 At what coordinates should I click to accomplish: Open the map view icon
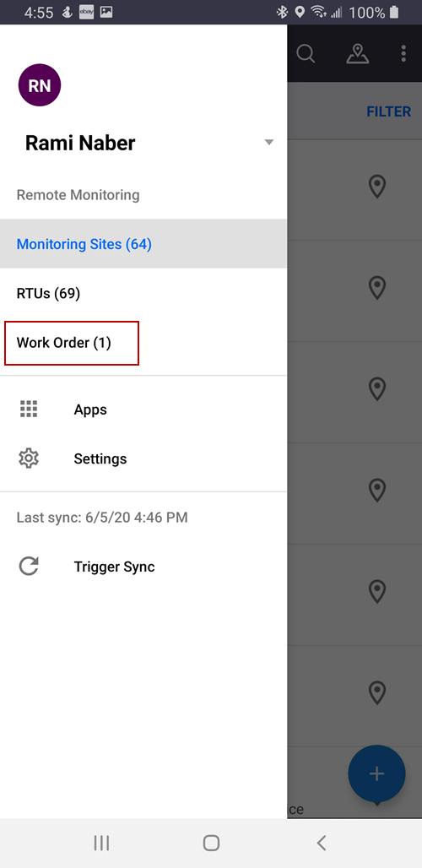pyautogui.click(x=358, y=54)
